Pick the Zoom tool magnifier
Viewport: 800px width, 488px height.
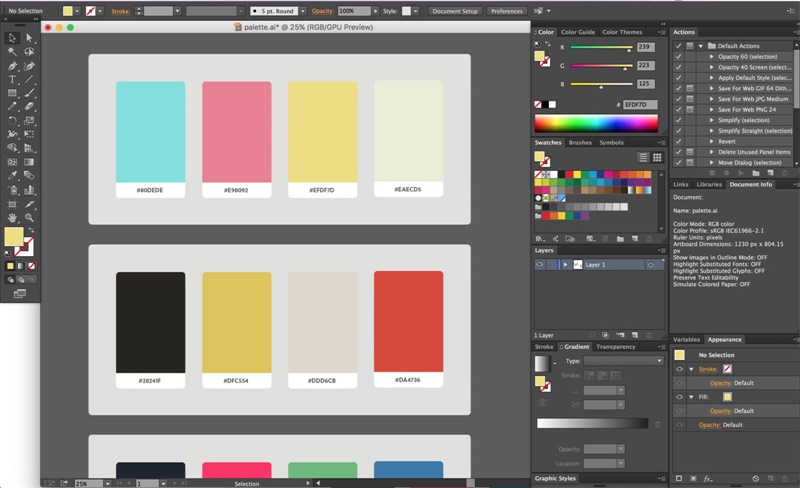pyautogui.click(x=29, y=217)
